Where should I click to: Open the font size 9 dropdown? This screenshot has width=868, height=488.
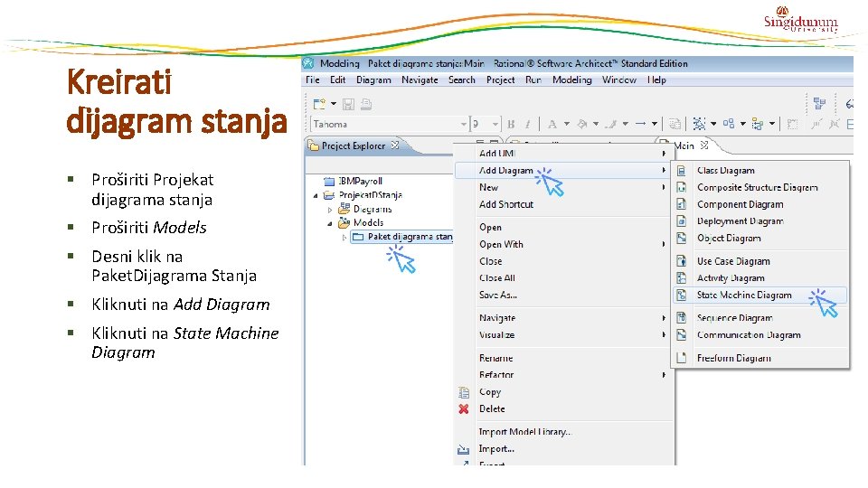click(495, 124)
